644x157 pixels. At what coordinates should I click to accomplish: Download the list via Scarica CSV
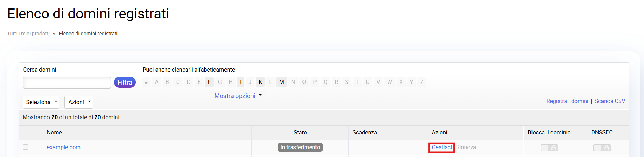point(610,101)
